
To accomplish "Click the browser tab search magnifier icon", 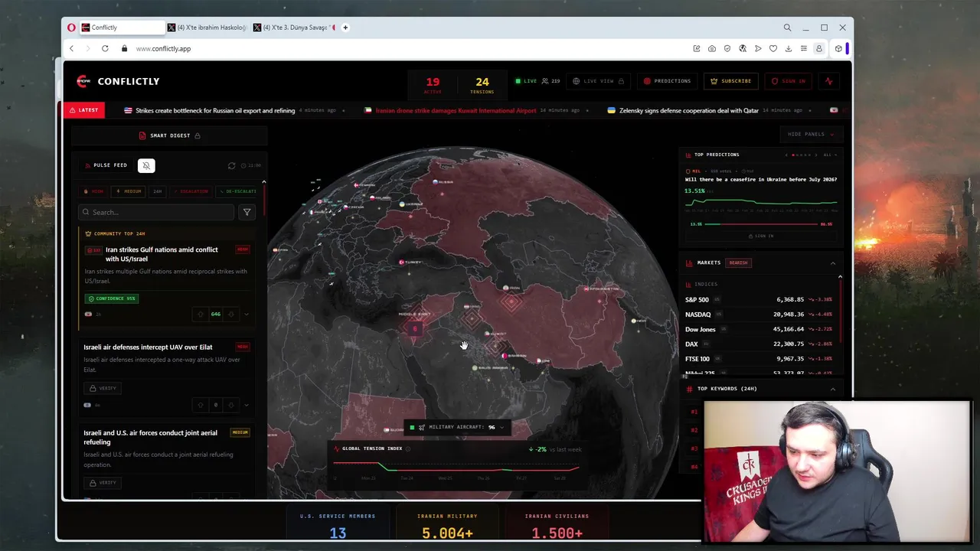I will (x=787, y=28).
